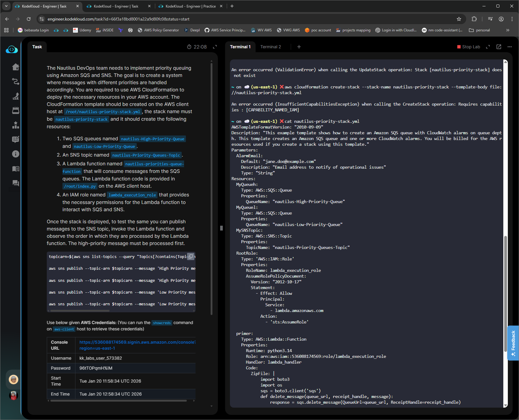Expand the terminal panel to fullscreen
Image resolution: width=519 pixels, height=420 pixels.
(x=488, y=47)
